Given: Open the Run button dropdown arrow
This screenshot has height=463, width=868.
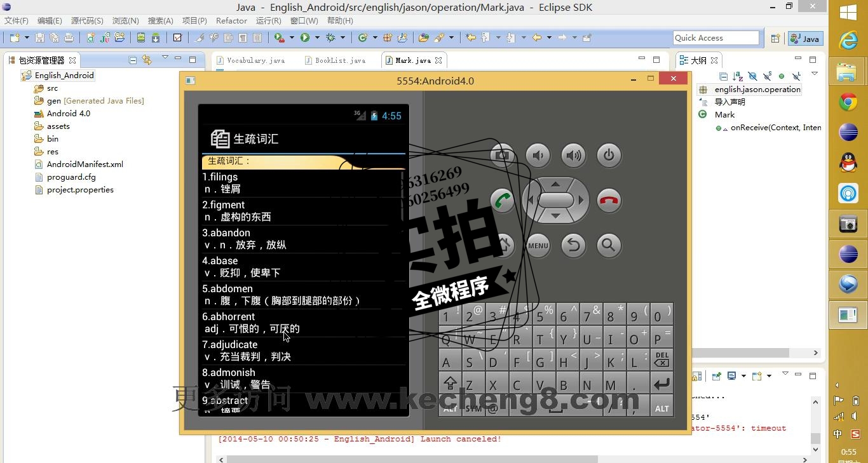Looking at the screenshot, I should (317, 37).
